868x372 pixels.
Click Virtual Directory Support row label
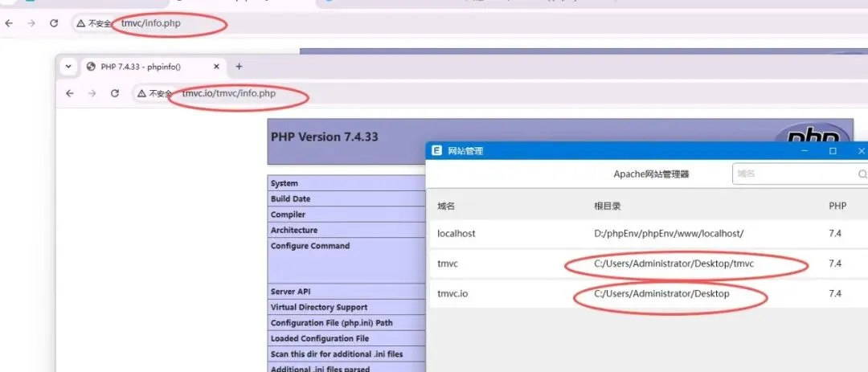[x=319, y=307]
